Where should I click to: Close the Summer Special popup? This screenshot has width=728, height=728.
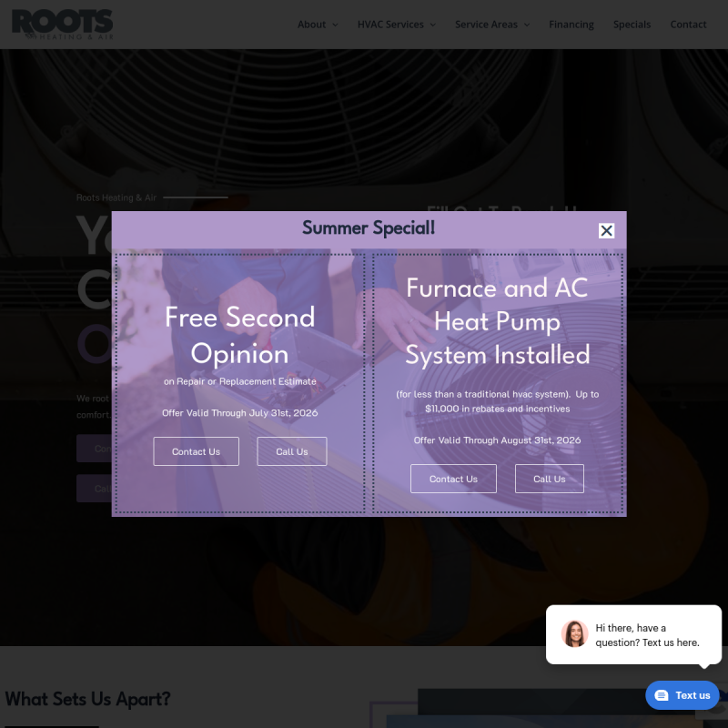tap(606, 231)
